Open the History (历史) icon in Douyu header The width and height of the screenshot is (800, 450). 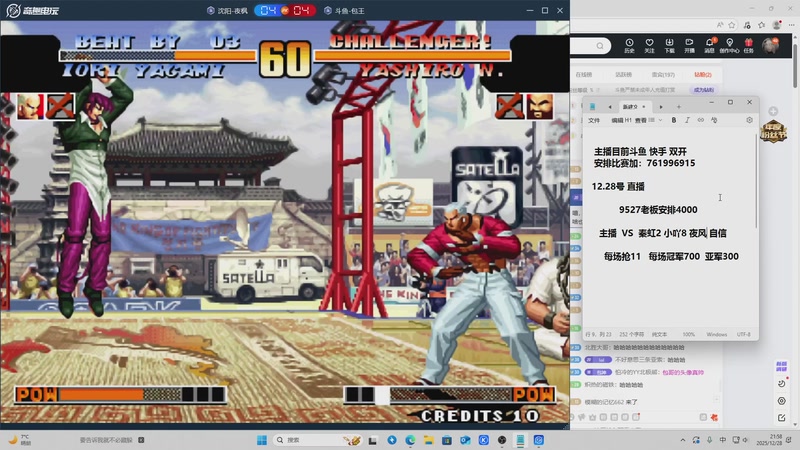pos(629,45)
